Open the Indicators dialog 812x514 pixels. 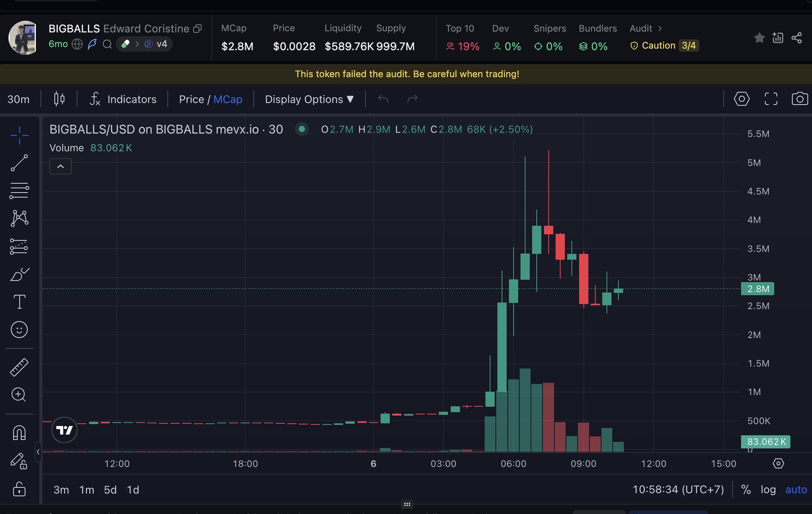pos(123,99)
